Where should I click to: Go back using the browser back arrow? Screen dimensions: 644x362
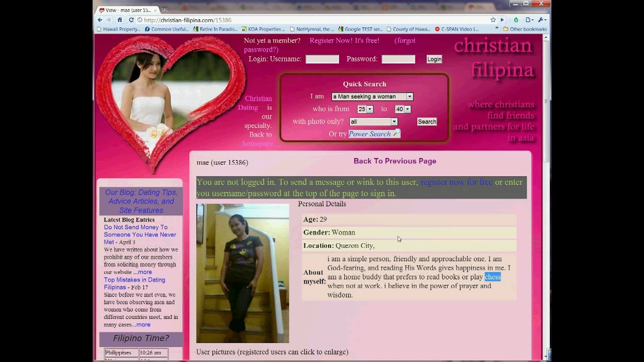100,20
